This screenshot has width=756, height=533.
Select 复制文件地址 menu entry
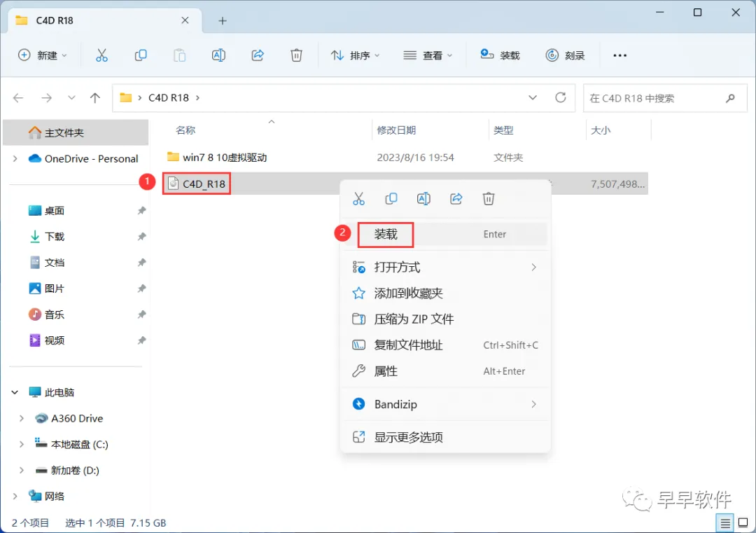pos(445,345)
